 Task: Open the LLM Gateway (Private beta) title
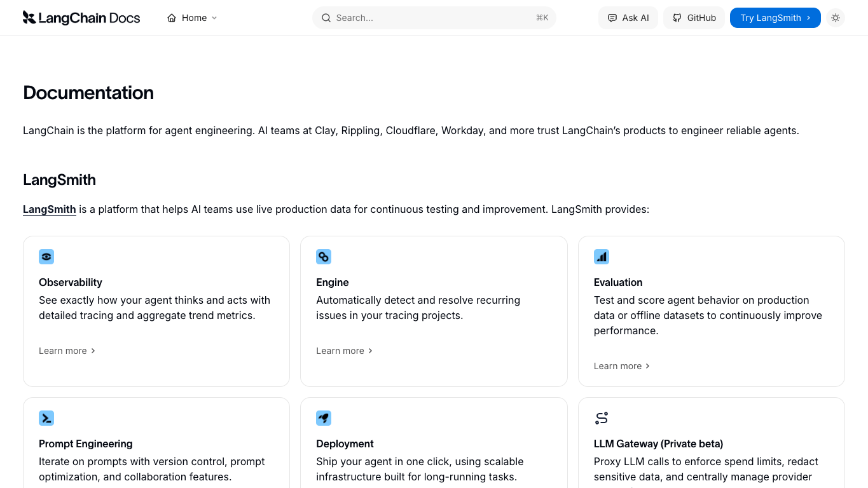tap(658, 444)
